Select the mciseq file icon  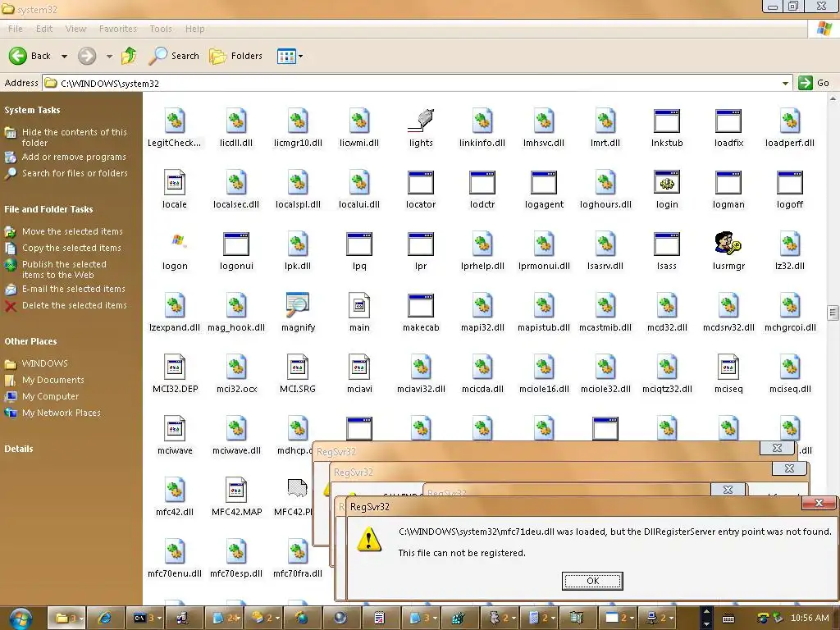728,367
